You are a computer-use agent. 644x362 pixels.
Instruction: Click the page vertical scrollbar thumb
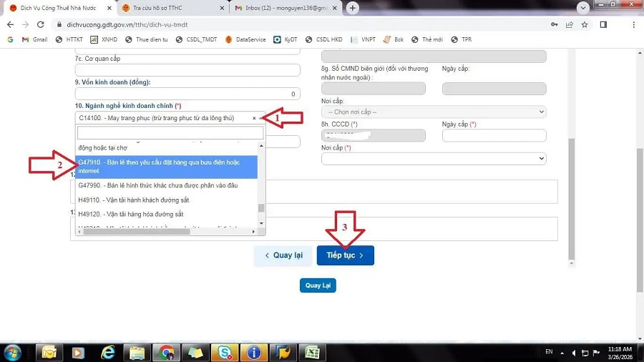640,220
